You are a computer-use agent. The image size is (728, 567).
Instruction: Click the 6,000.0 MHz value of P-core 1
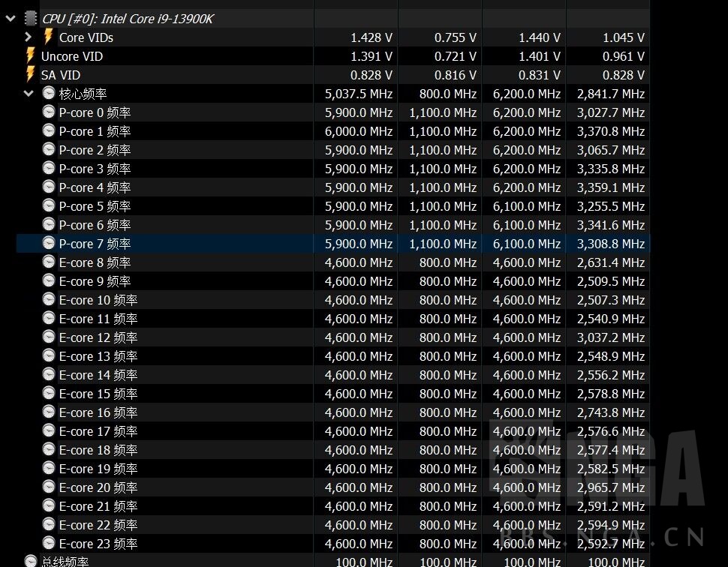click(359, 131)
